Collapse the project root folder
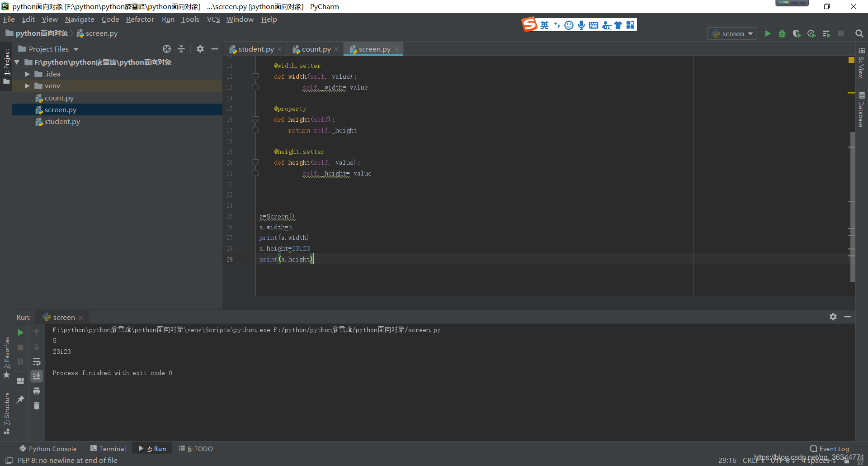Image resolution: width=868 pixels, height=466 pixels. click(x=17, y=62)
